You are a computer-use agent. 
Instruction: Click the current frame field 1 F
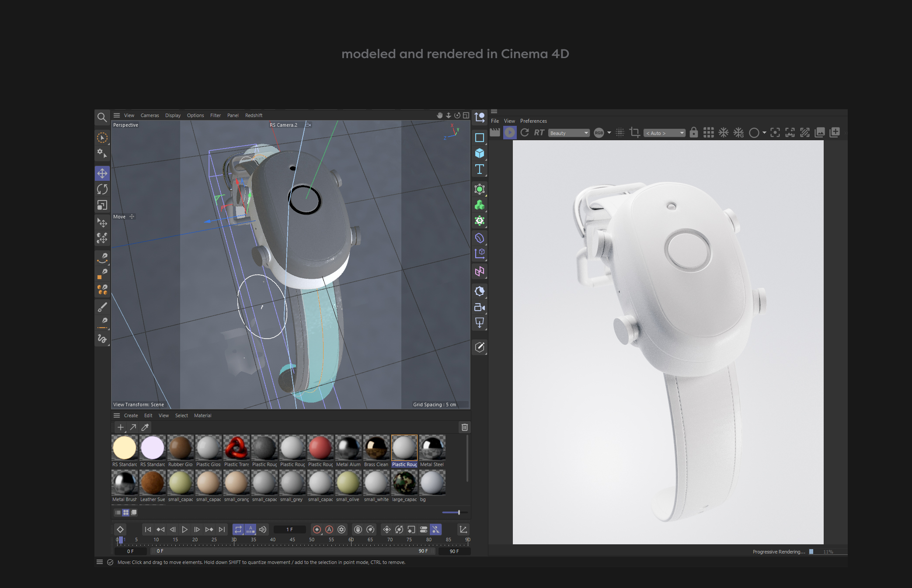pos(290,529)
